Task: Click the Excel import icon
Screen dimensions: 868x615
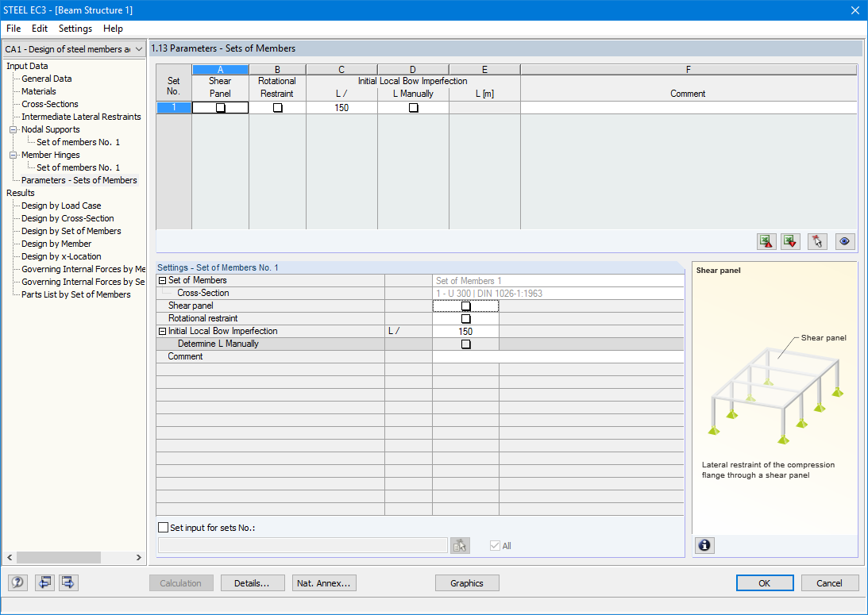Action: (x=790, y=242)
